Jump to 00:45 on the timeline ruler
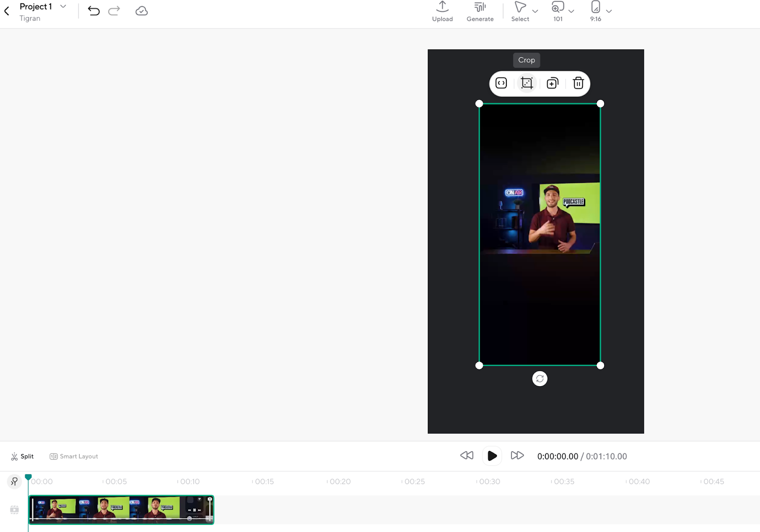Viewport: 760px width, 532px height. click(714, 482)
